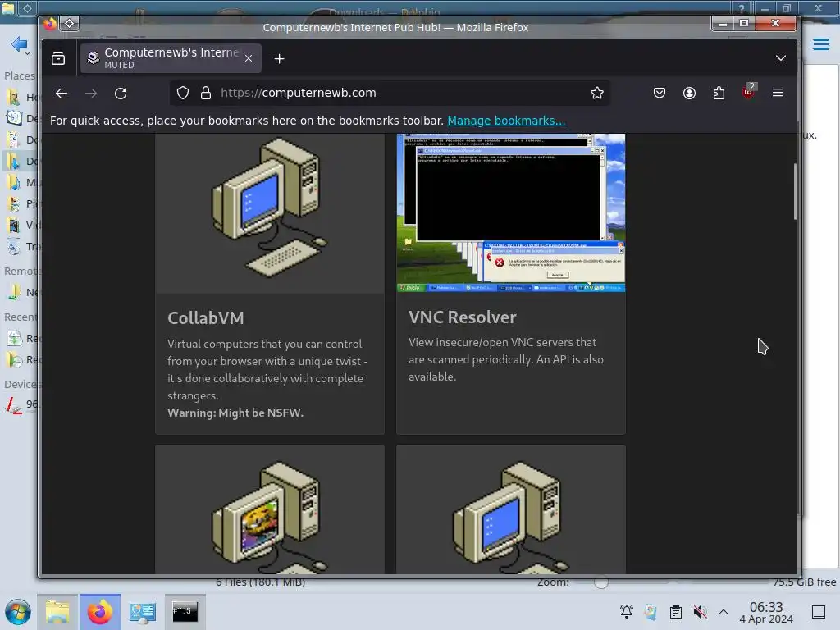
Task: Open the Extensions puzzle icon
Action: 719,94
